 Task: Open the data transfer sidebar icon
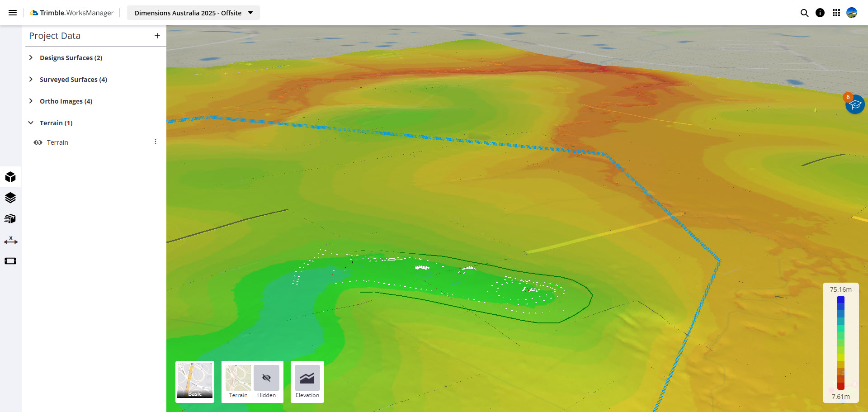[10, 218]
